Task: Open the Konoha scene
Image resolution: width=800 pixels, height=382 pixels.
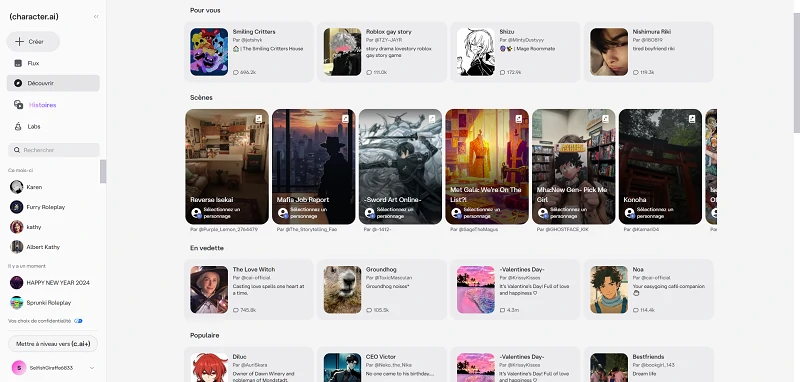Action: coord(661,166)
